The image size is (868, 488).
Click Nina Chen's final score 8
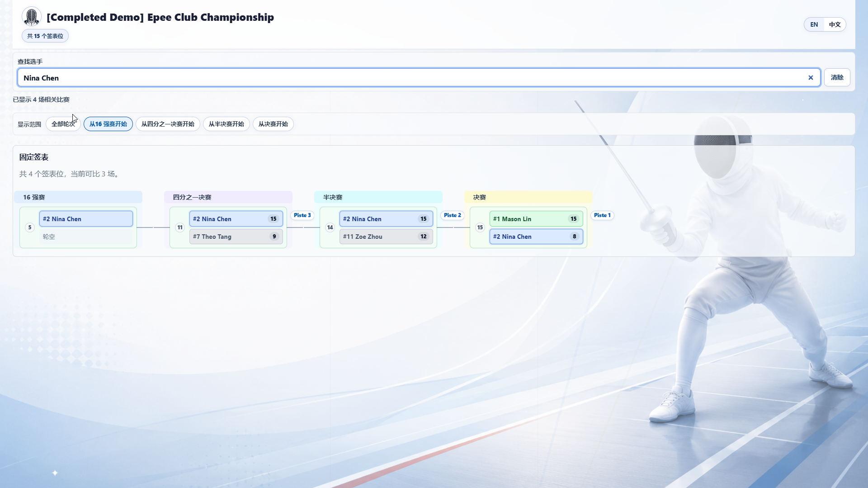pyautogui.click(x=574, y=237)
